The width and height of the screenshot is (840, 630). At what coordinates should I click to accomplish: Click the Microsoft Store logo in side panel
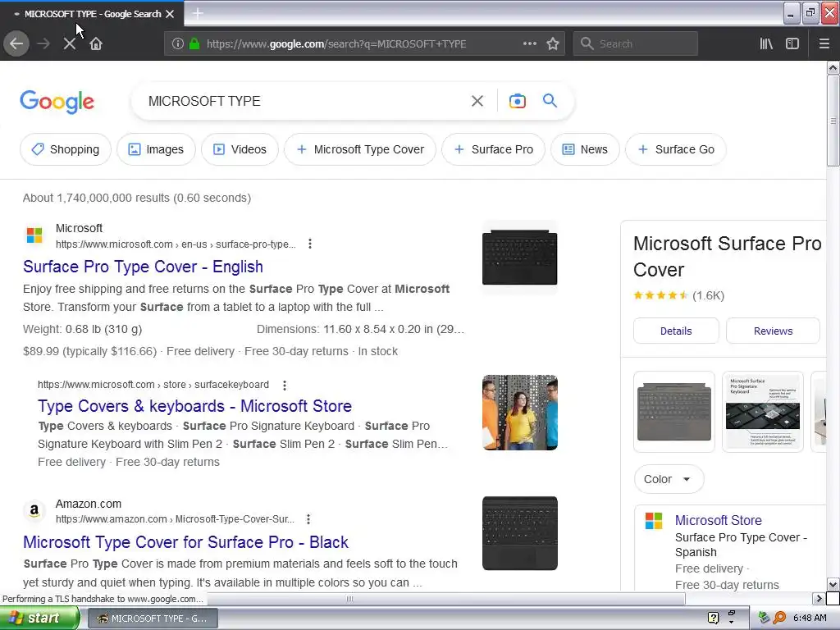[654, 521]
